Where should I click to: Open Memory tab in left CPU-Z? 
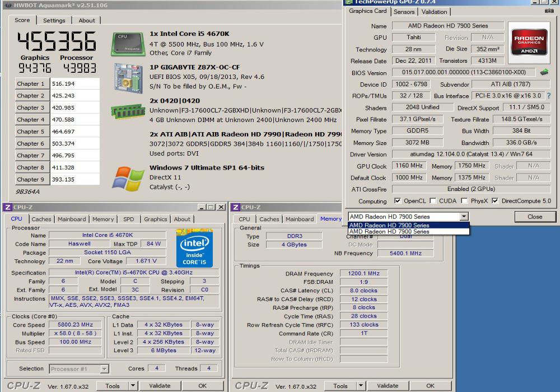[103, 219]
